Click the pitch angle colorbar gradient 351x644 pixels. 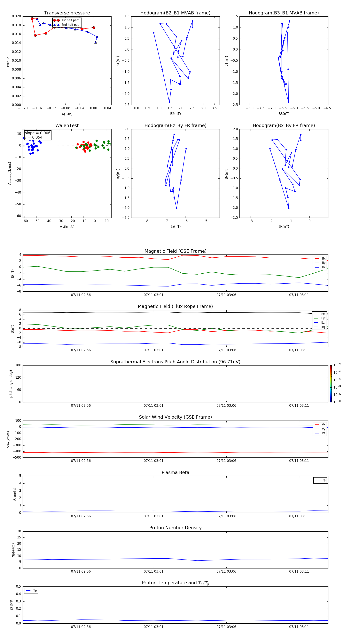(331, 384)
